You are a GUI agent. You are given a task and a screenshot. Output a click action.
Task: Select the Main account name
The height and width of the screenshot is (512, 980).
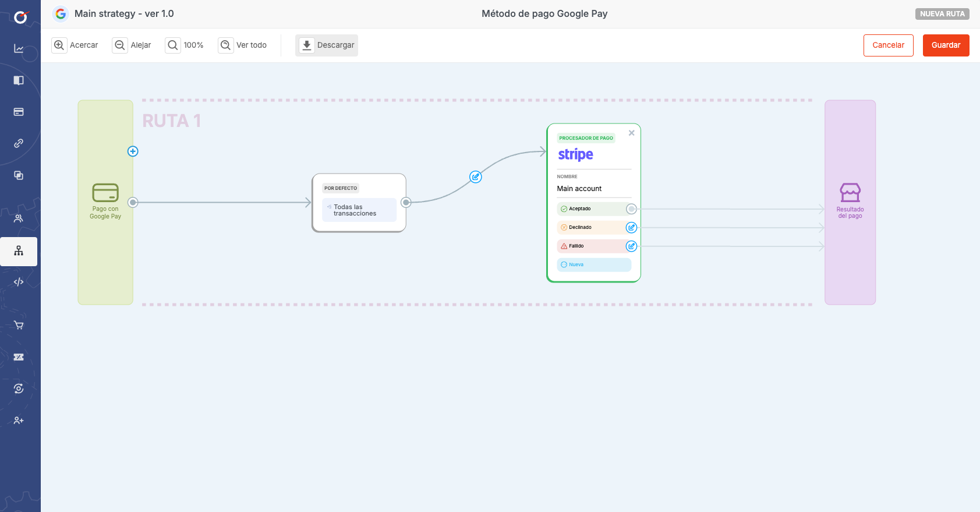coord(579,189)
